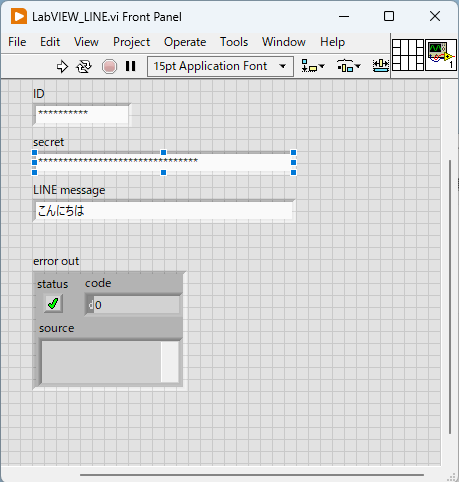Open the Distribute Objects tool
The image size is (459, 482).
pyautogui.click(x=345, y=66)
